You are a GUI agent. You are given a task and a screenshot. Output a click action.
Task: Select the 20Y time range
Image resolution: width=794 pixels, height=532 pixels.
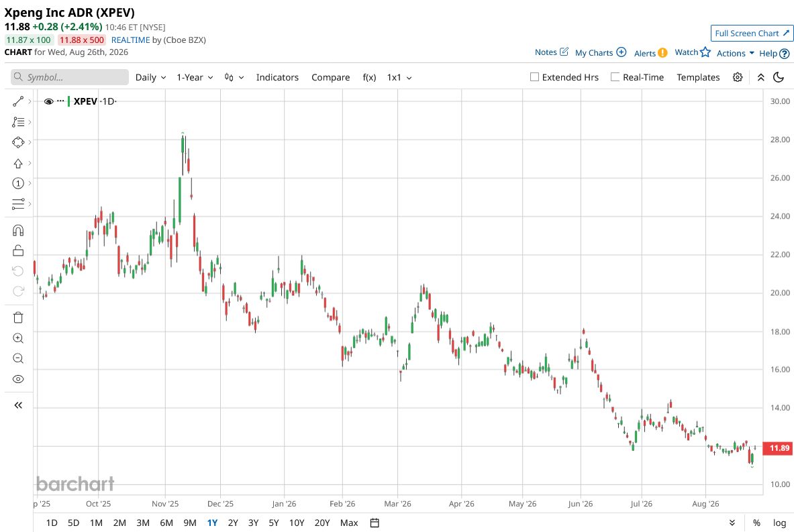pyautogui.click(x=322, y=523)
